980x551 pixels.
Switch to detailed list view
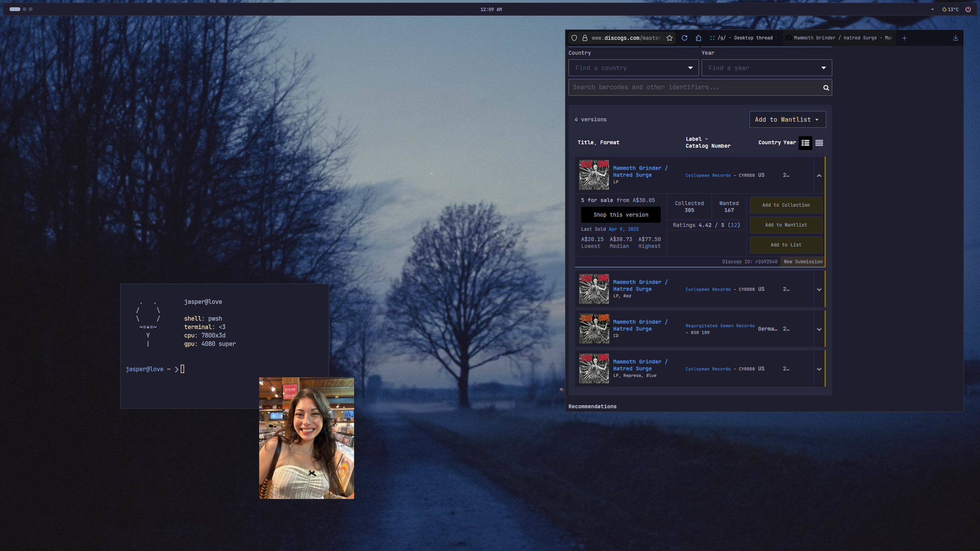805,143
